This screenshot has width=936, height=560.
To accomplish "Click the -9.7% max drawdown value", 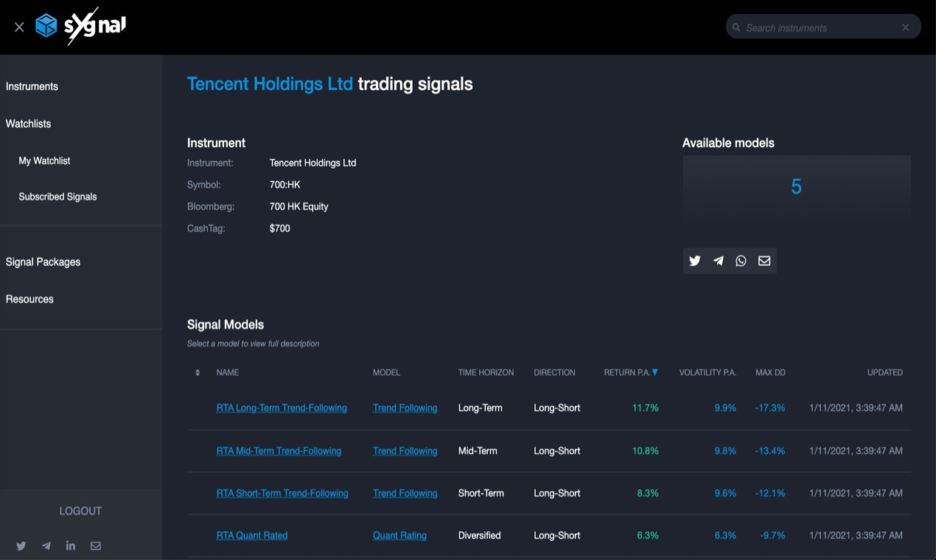I will click(772, 536).
